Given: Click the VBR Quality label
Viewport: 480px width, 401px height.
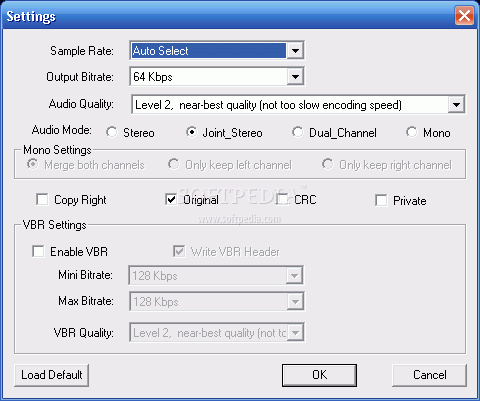Looking at the screenshot, I should click(83, 333).
